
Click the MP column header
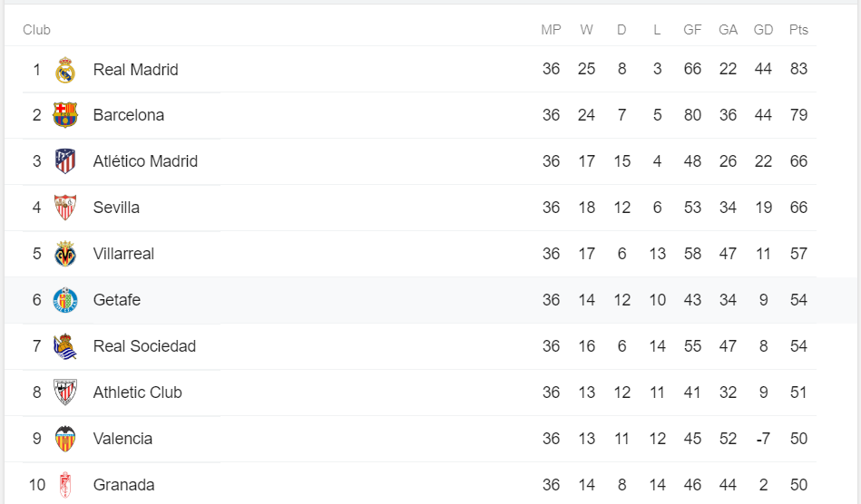[x=551, y=30]
